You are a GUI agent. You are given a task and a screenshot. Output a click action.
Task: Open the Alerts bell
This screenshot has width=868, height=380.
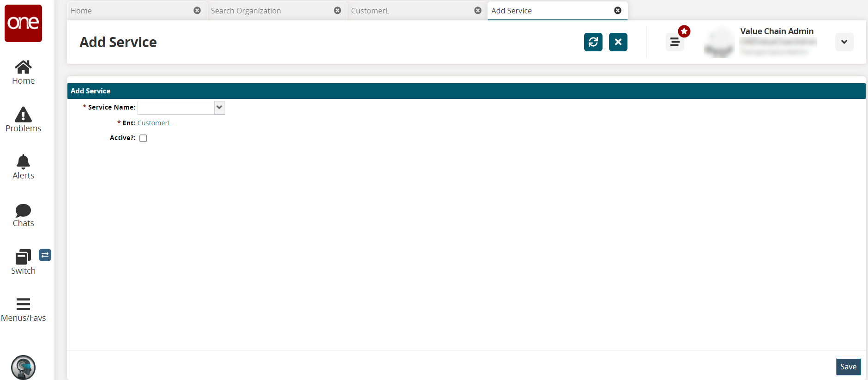tap(23, 167)
